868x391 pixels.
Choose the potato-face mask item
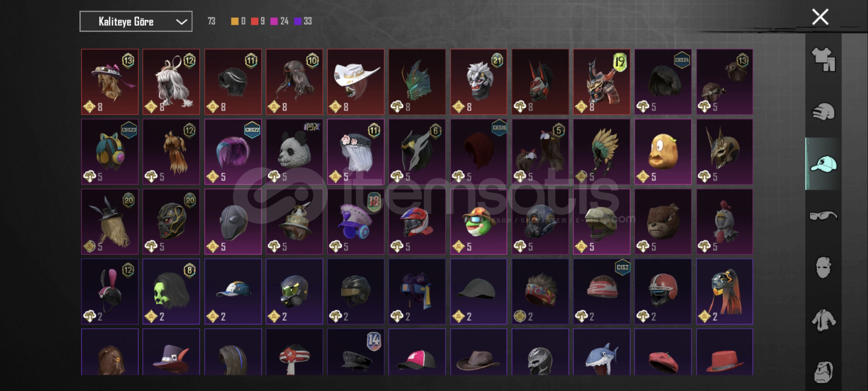point(663,152)
